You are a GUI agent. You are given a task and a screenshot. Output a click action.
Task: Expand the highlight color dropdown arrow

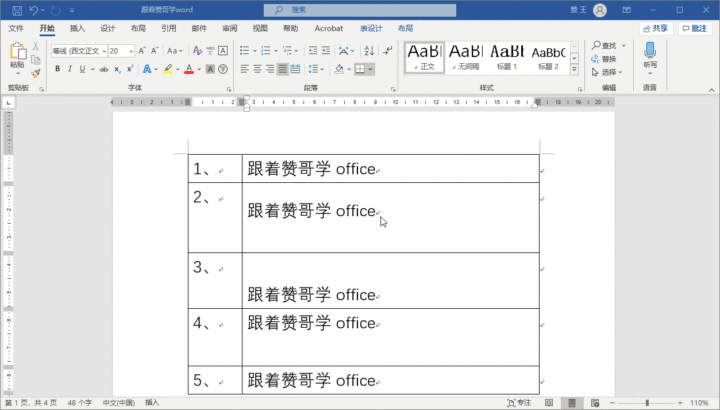pyautogui.click(x=178, y=69)
